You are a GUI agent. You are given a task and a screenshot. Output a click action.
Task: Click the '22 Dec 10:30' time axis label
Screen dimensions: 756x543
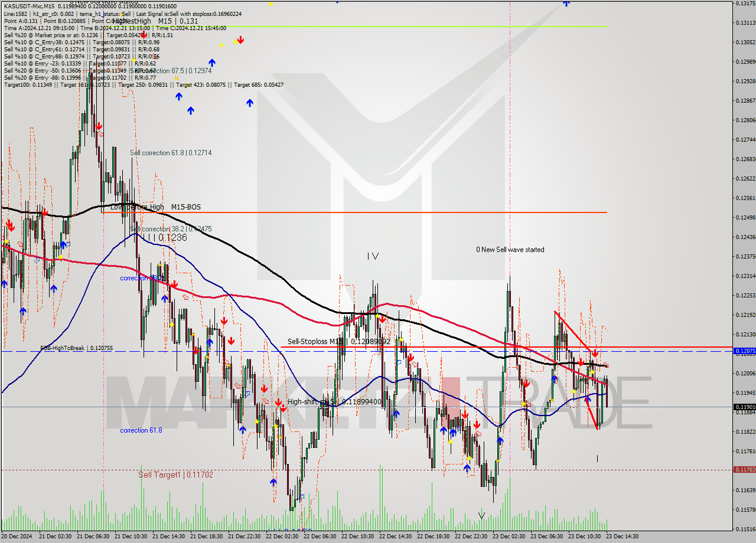pos(359,537)
